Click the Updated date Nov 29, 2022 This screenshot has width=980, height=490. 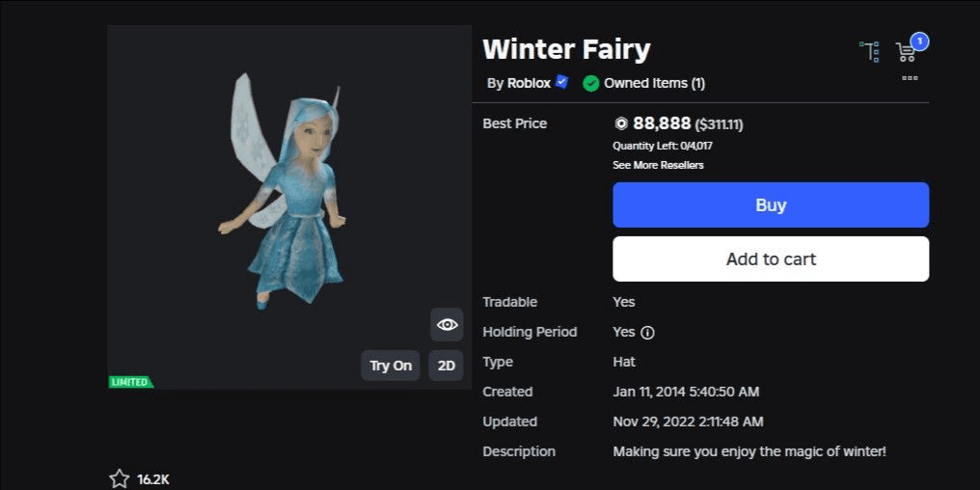click(x=688, y=422)
